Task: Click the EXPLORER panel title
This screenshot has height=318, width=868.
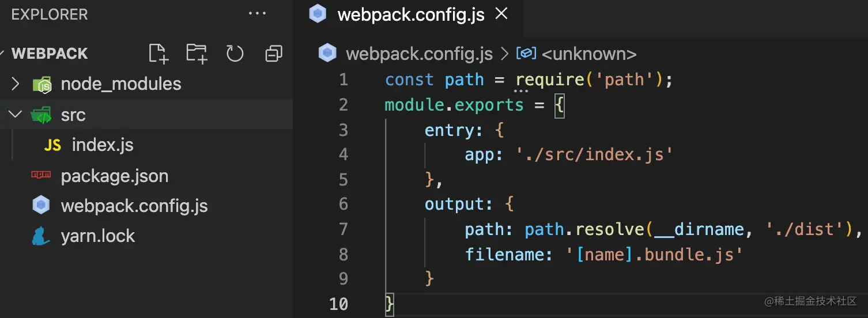Action: click(x=50, y=14)
